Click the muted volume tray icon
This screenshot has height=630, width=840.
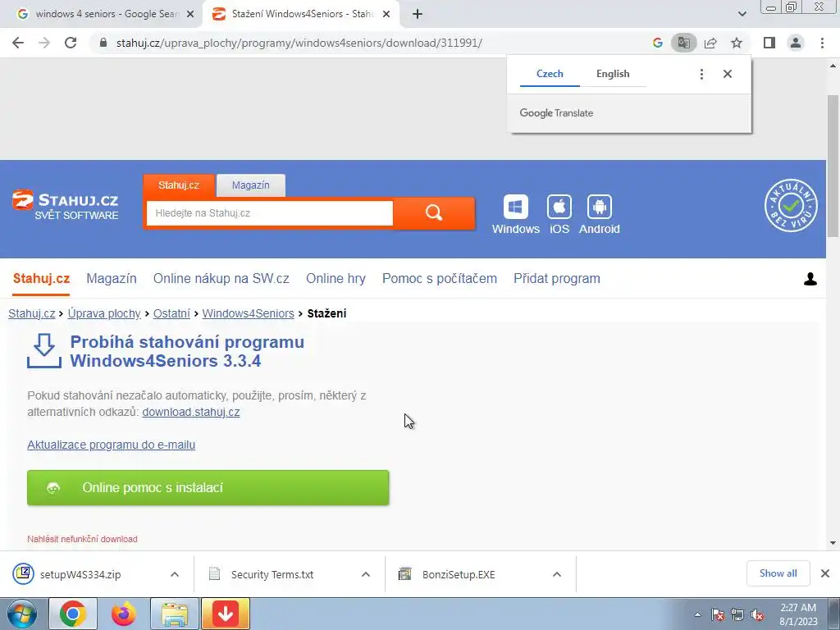point(757,615)
